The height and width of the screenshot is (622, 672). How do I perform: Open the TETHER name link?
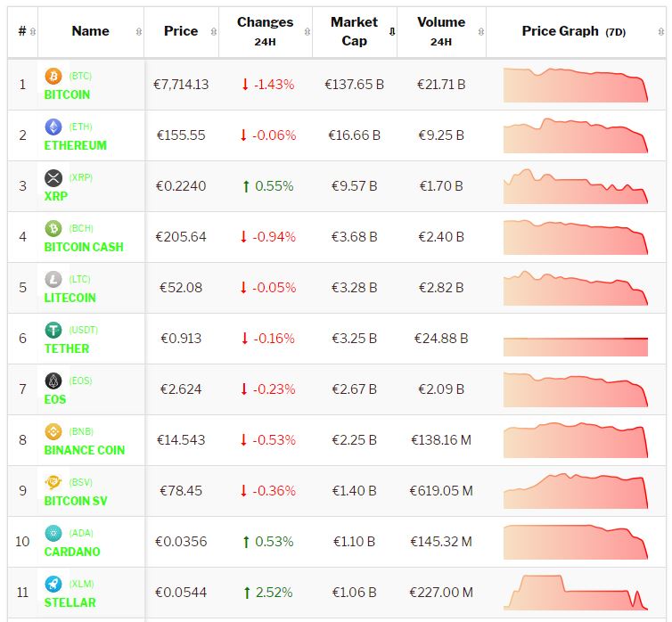67,348
